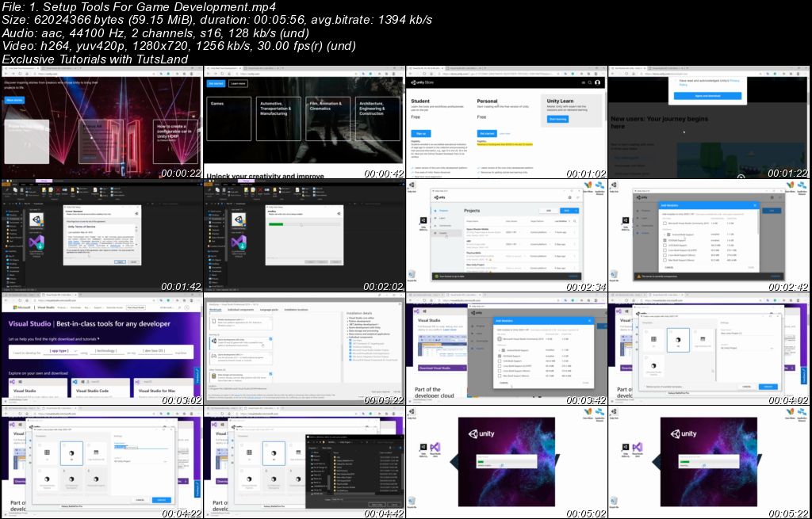The width and height of the screenshot is (812, 519).
Task: Switch to Individual components tab in 00:03:22 frame
Action: pyautogui.click(x=241, y=310)
